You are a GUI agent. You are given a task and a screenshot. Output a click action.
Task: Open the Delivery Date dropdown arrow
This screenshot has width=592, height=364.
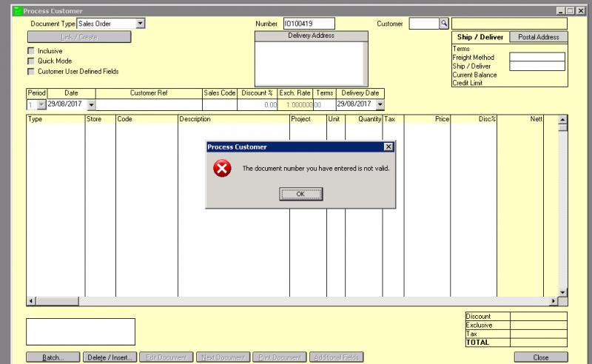click(x=380, y=105)
